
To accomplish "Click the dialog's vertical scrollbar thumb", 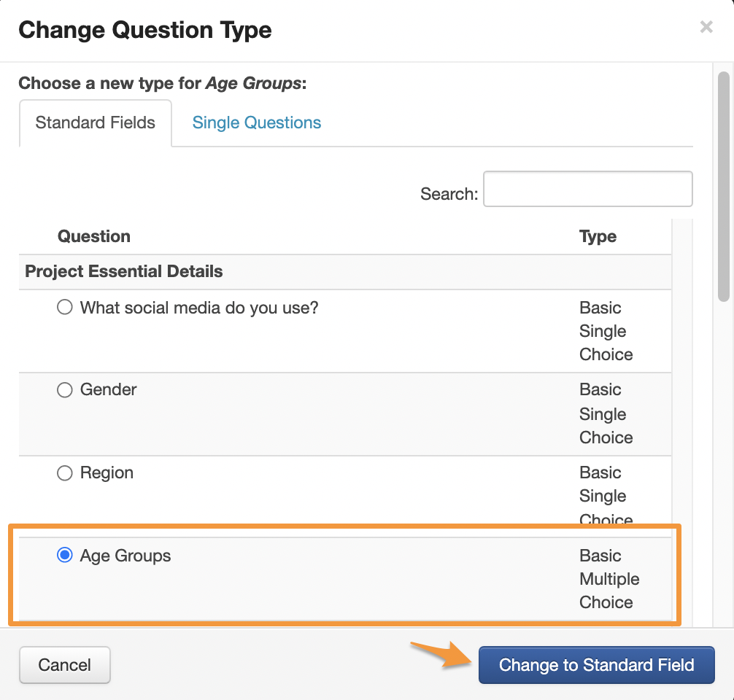I will click(x=723, y=186).
